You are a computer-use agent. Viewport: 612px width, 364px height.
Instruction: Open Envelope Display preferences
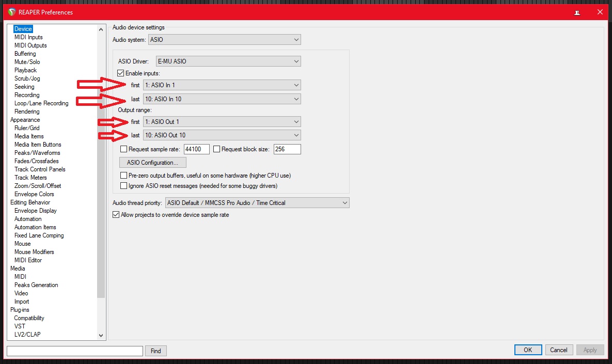35,211
